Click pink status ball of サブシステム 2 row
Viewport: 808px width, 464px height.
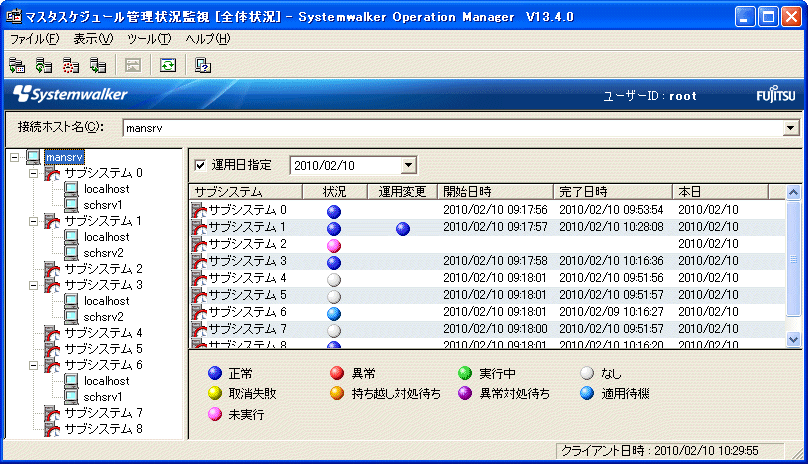click(334, 245)
